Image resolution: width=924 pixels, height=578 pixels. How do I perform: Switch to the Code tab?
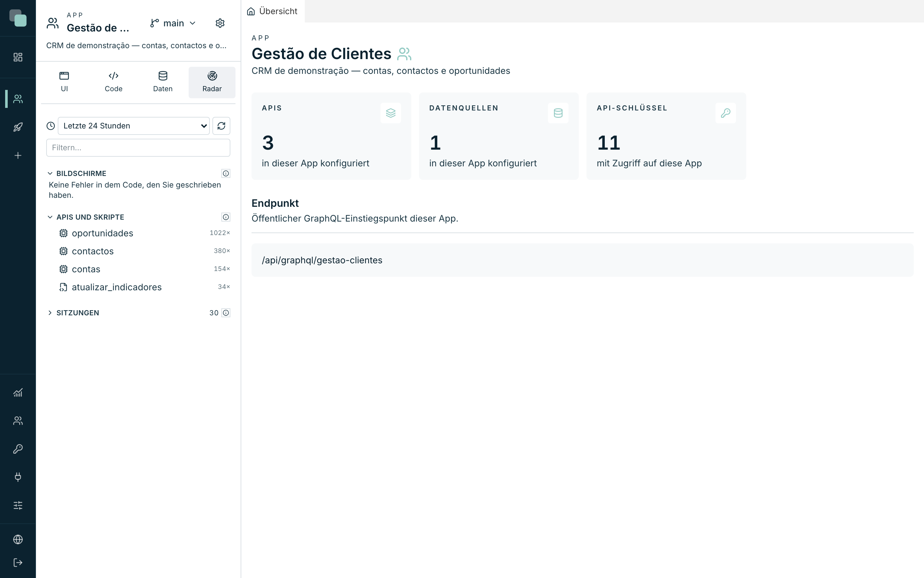point(113,82)
